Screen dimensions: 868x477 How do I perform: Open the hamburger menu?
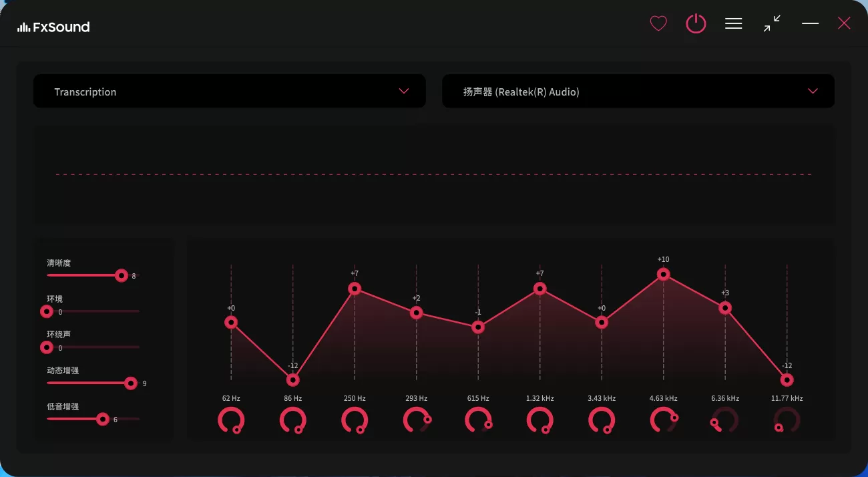tap(734, 24)
